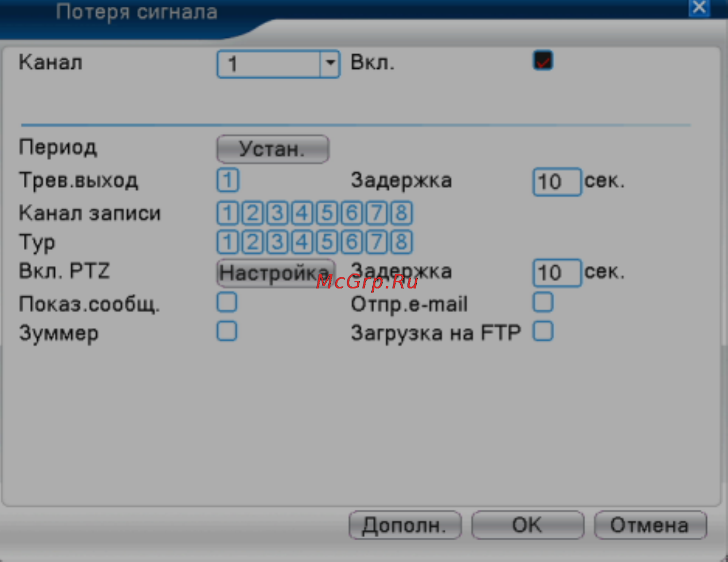Toggle tour channel 8 in Тур row

(x=401, y=242)
